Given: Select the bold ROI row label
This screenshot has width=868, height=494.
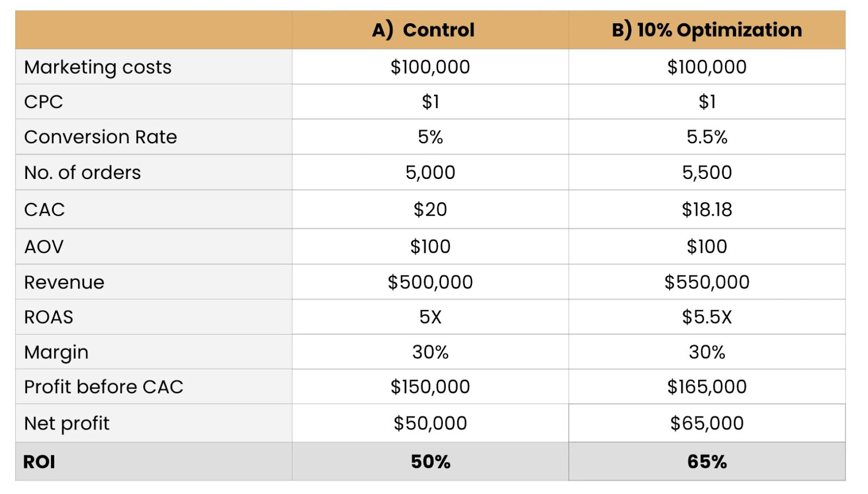Looking at the screenshot, I should (39, 462).
